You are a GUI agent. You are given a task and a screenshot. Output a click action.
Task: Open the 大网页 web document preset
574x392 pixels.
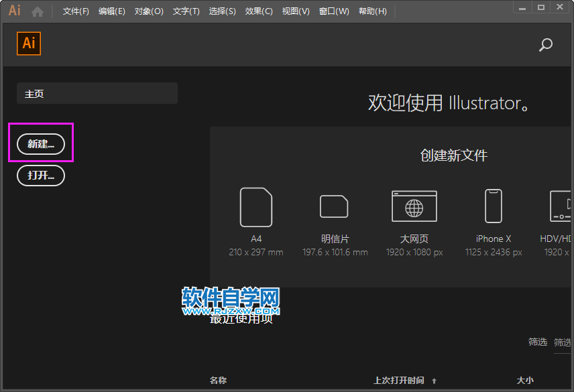coord(414,206)
